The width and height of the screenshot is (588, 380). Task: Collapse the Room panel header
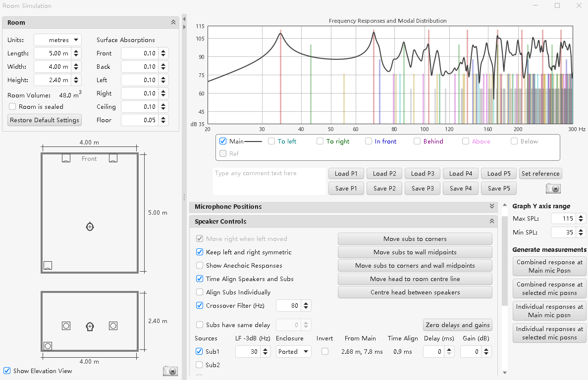pyautogui.click(x=173, y=22)
